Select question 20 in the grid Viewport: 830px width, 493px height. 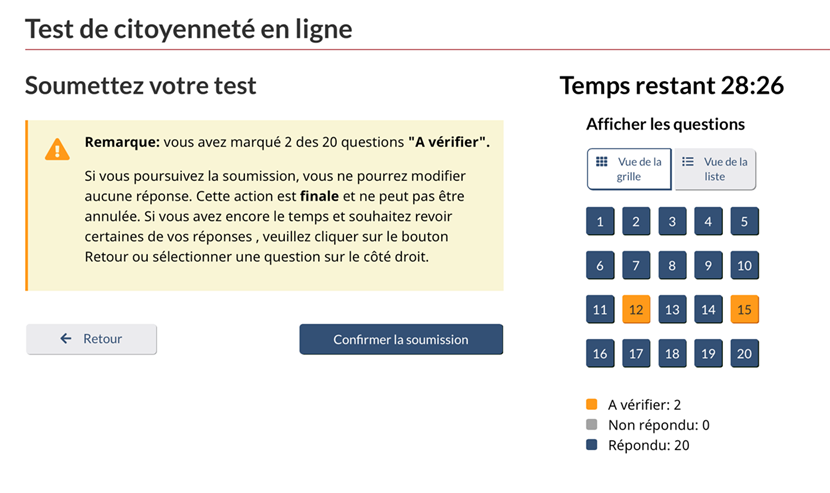[744, 353]
